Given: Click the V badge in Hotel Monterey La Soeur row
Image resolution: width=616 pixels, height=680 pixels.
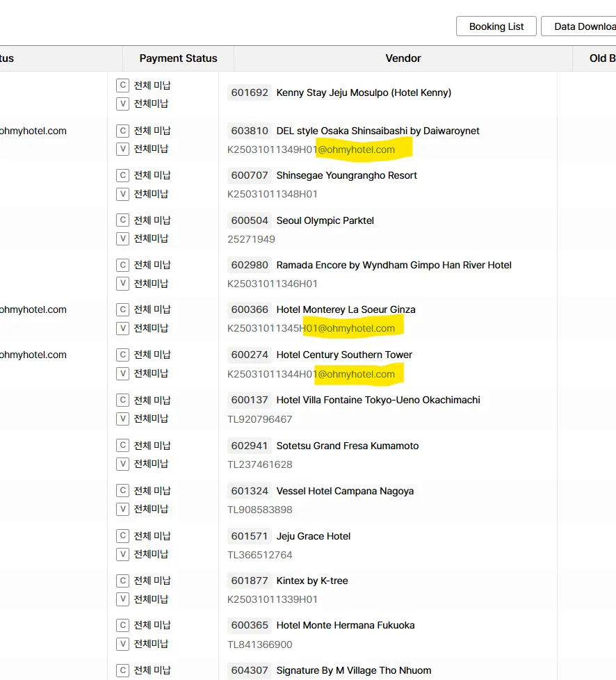Looking at the screenshot, I should coord(123,328).
